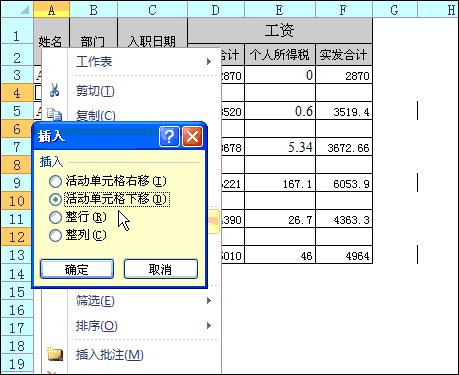The image size is (459, 375).
Task: Click cell containing 4363.3
Action: 344,219
